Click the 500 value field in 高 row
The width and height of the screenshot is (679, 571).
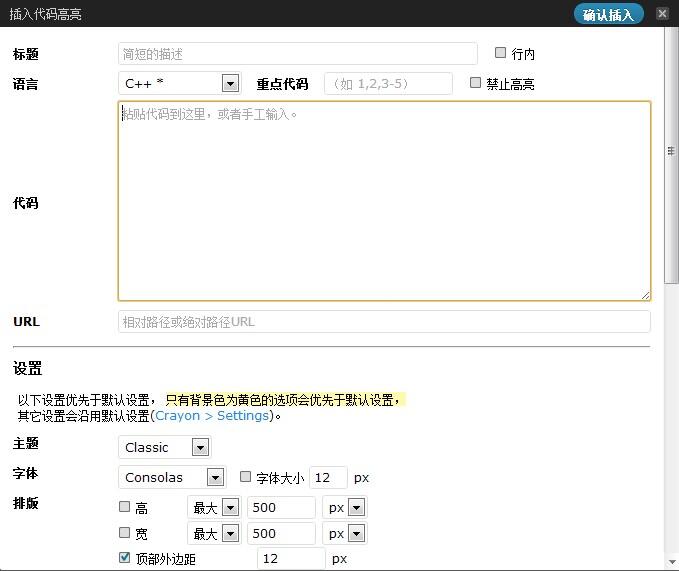tap(281, 507)
